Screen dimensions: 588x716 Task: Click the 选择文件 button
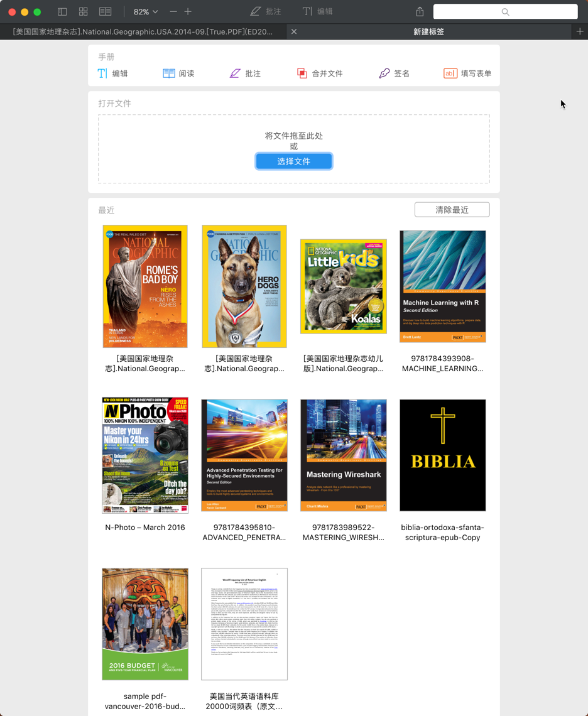coord(294,161)
